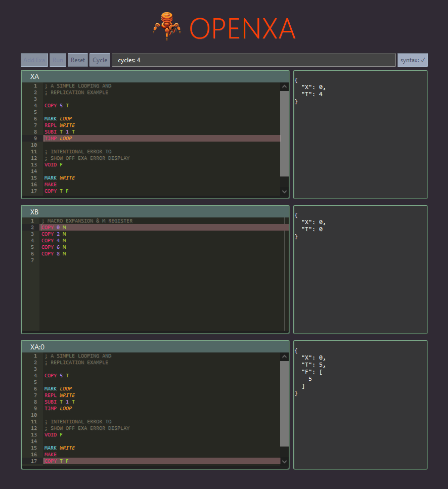The width and height of the screenshot is (448, 489).
Task: Click the XA editor vertical scrollbar thumb
Action: click(x=284, y=134)
